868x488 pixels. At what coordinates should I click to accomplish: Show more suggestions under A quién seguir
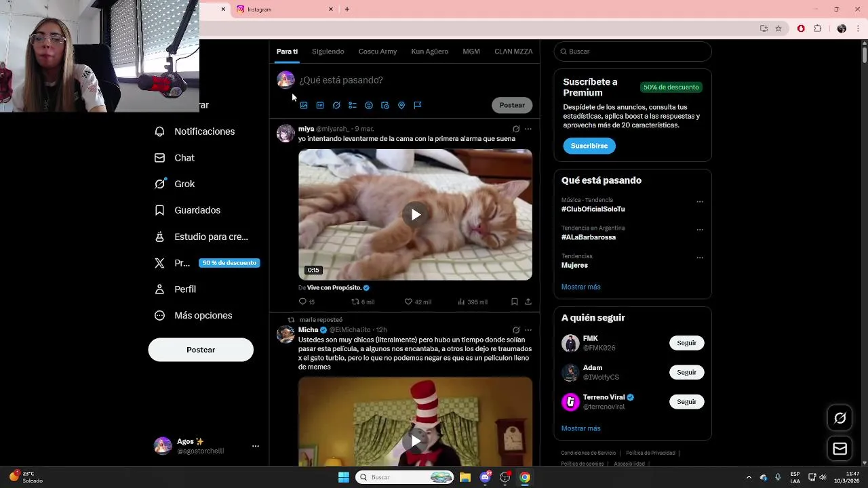(x=581, y=428)
